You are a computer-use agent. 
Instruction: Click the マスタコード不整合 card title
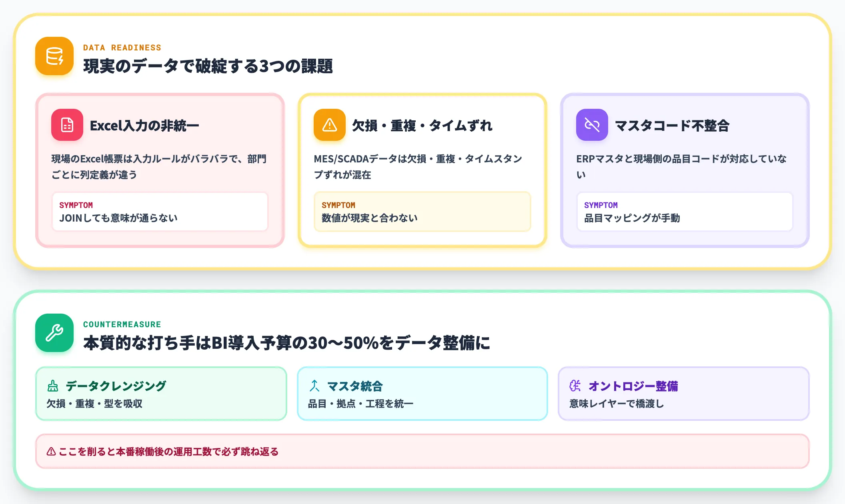click(672, 126)
